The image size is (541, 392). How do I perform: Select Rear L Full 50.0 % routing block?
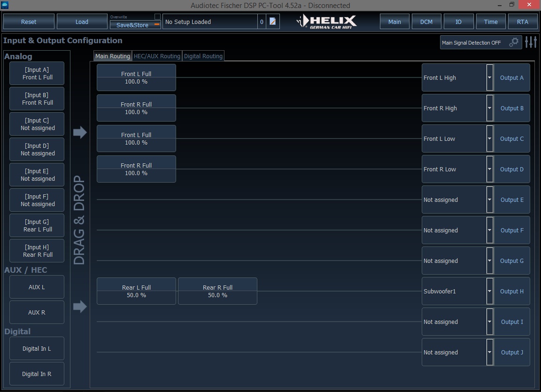tap(136, 291)
